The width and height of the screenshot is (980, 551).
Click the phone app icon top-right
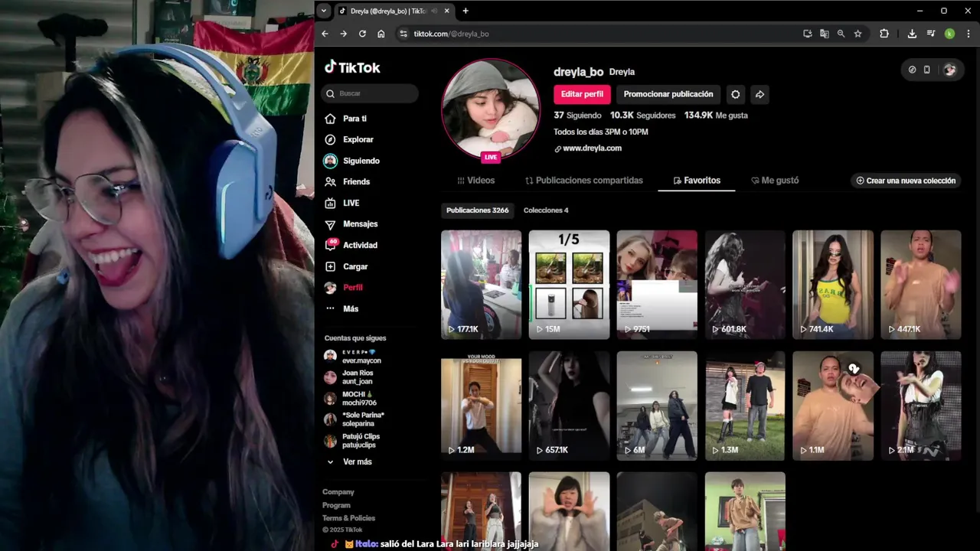(926, 70)
